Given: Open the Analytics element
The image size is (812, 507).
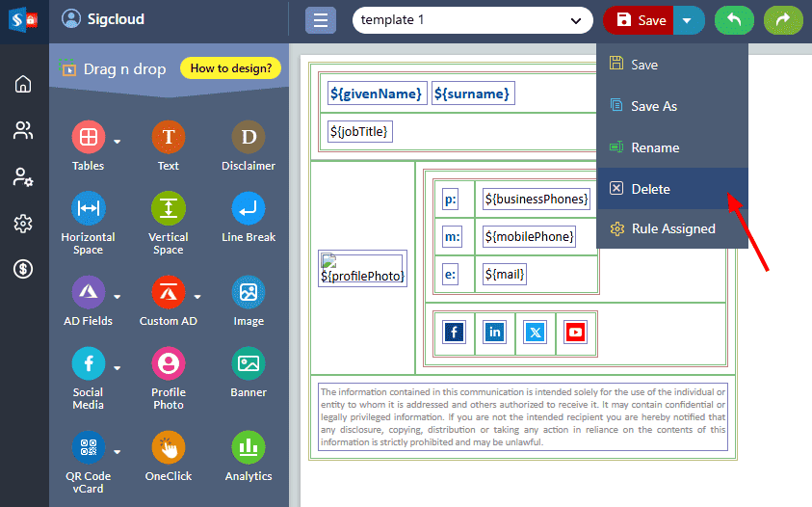Looking at the screenshot, I should pyautogui.click(x=249, y=447).
